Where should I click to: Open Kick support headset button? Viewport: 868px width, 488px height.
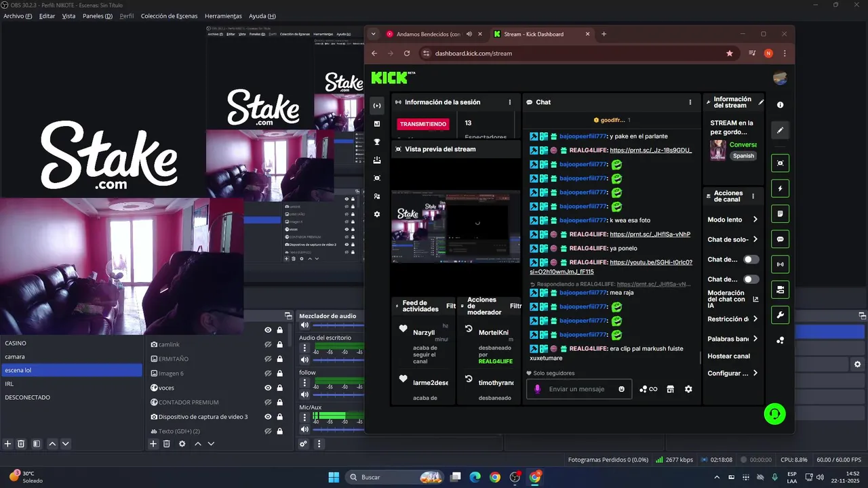tap(774, 413)
